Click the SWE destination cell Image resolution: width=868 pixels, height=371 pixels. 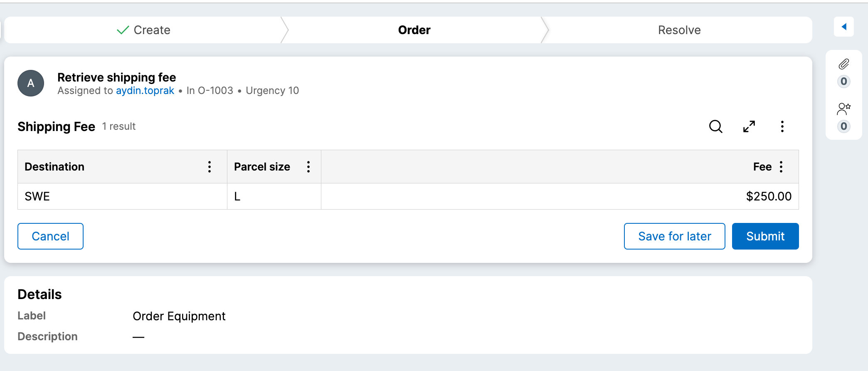pyautogui.click(x=37, y=196)
